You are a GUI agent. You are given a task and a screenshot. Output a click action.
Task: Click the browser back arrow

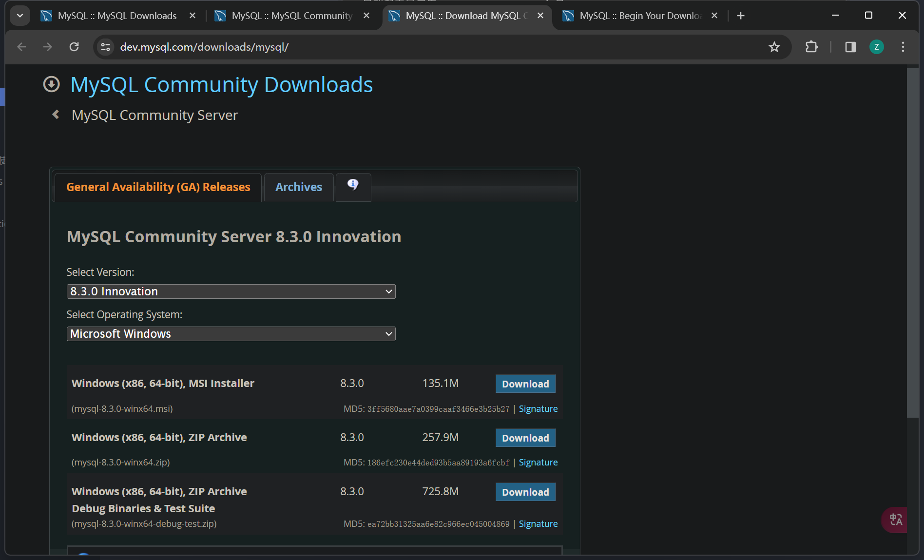coord(21,47)
